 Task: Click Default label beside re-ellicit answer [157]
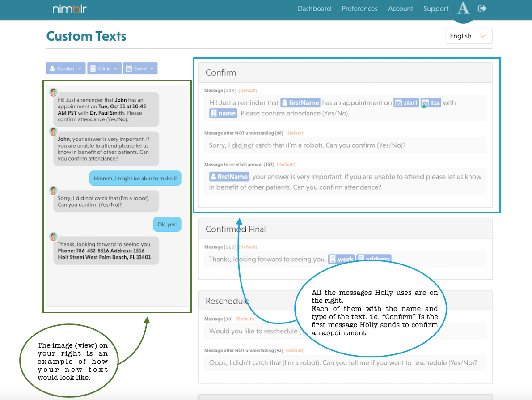click(286, 165)
